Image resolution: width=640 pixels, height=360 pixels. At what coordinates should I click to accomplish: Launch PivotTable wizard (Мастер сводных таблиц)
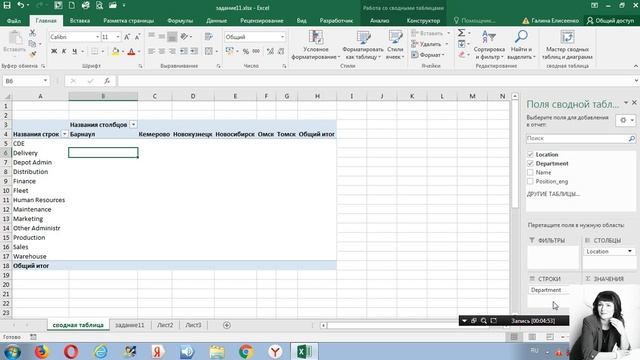click(x=567, y=45)
